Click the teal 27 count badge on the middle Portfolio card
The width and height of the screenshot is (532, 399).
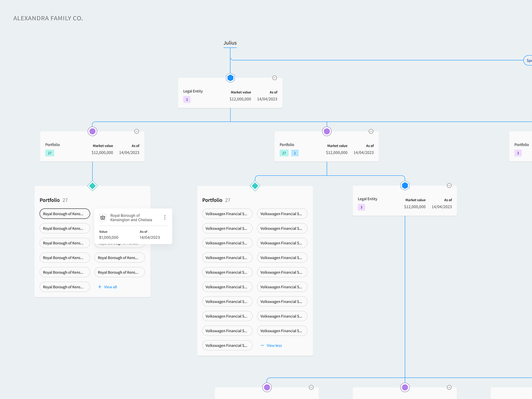(x=284, y=153)
